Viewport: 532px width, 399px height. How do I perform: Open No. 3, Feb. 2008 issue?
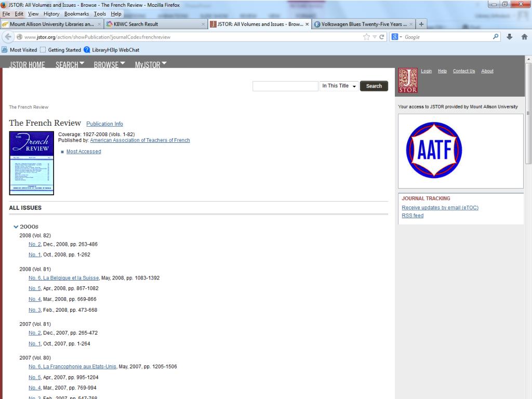tap(35, 310)
